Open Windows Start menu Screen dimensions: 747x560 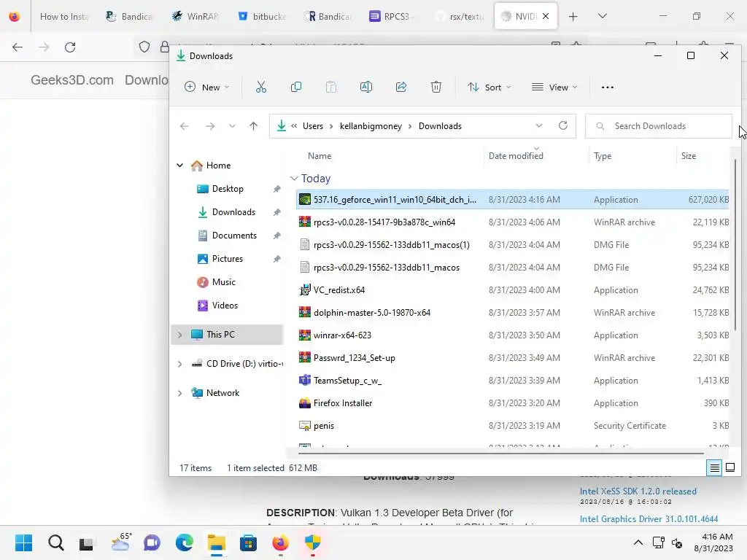pyautogui.click(x=23, y=542)
